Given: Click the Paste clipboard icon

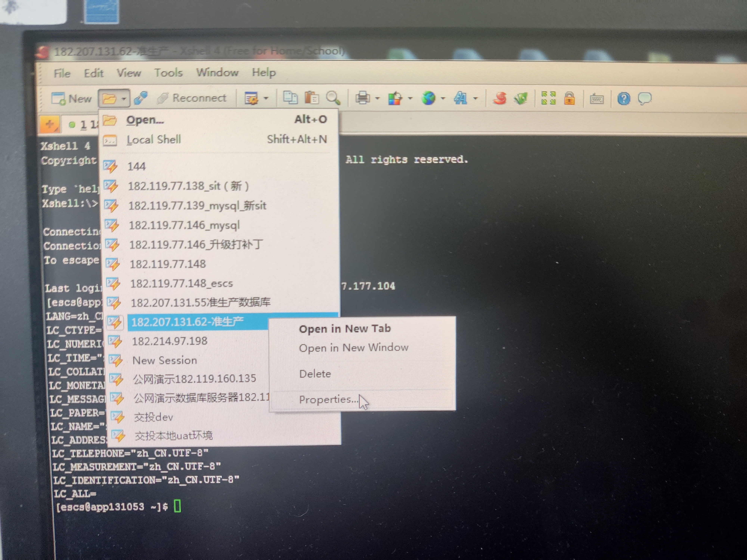Looking at the screenshot, I should pyautogui.click(x=312, y=98).
